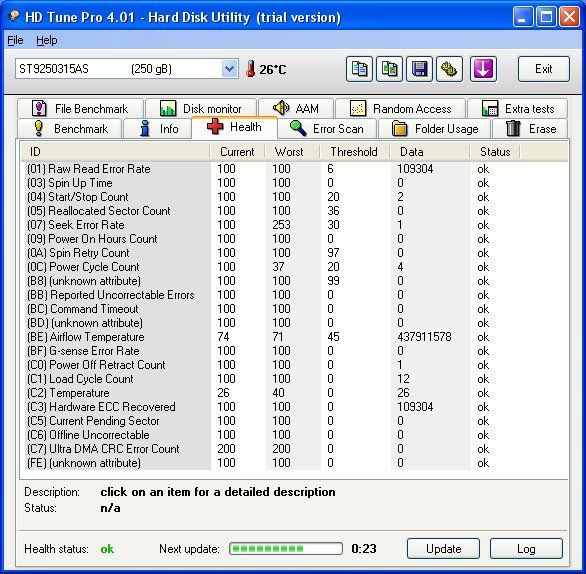Click the 26°C temperature reading
Viewport: 586px width, 574px height.
(273, 70)
